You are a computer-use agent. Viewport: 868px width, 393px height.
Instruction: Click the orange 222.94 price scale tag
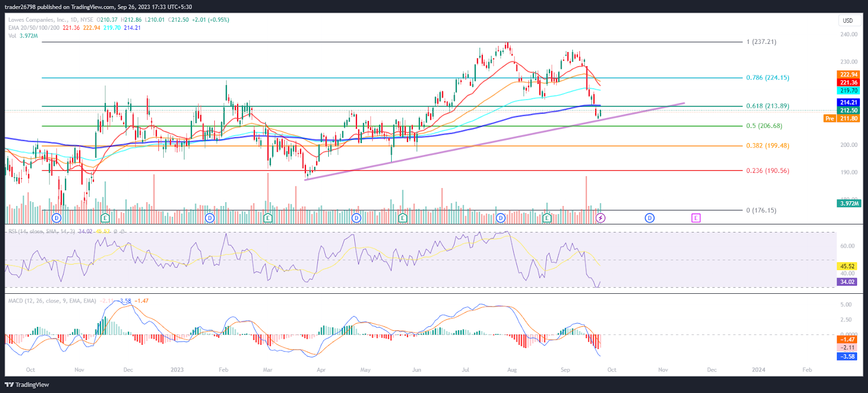[x=848, y=75]
